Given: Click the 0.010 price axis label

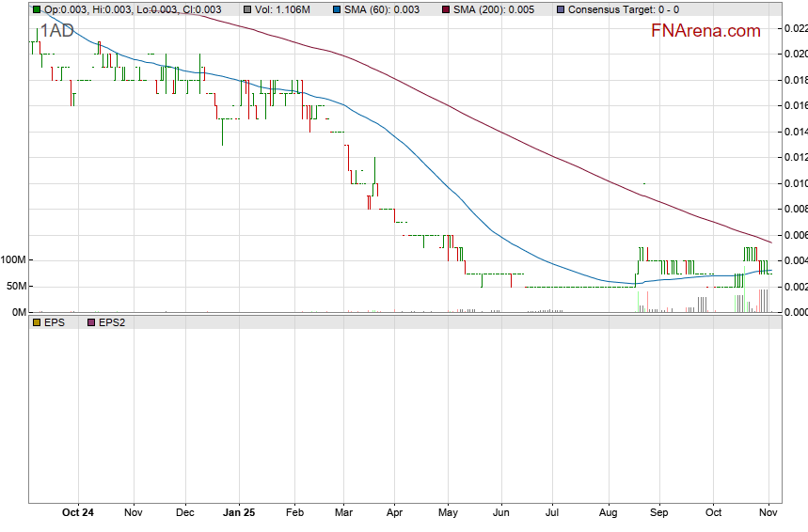Looking at the screenshot, I should coord(795,183).
